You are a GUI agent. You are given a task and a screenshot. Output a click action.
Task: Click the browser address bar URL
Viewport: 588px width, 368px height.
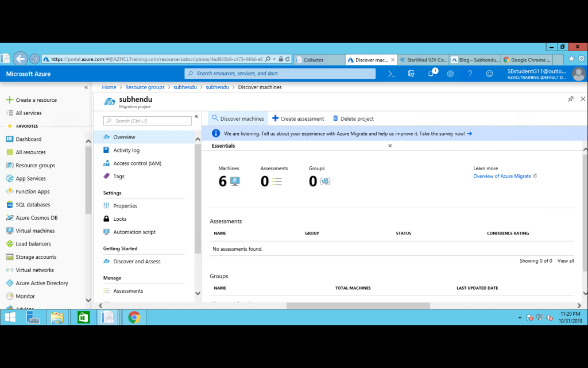click(157, 59)
